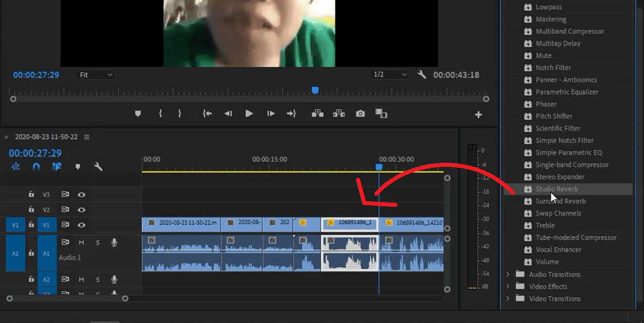
Task: Capture a still with the Export Frame camera
Action: 360,113
